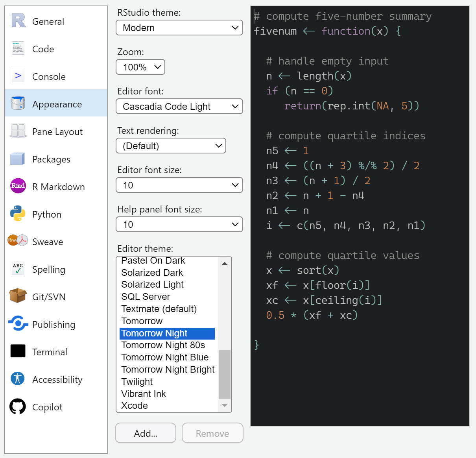Click the Accessibility figure icon

(x=18, y=379)
